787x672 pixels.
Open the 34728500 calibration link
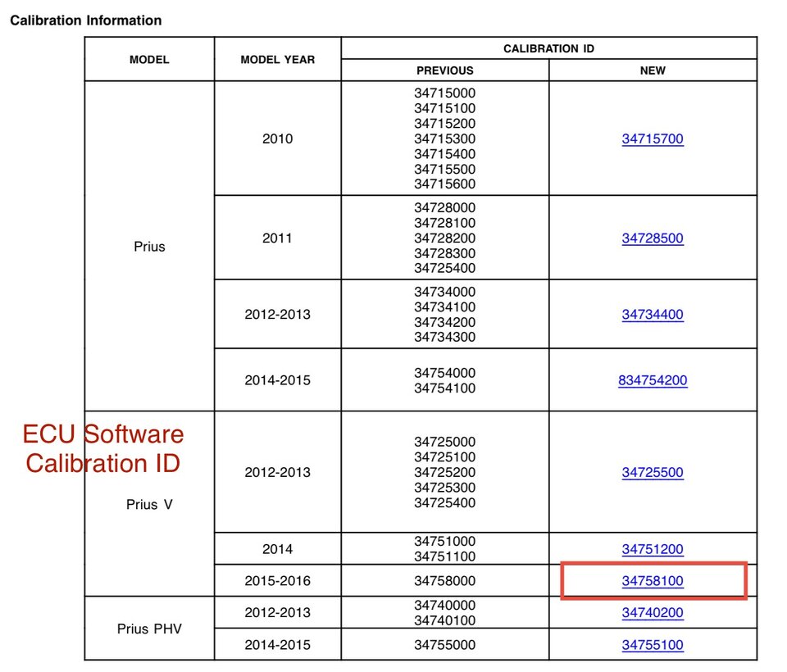(x=653, y=238)
